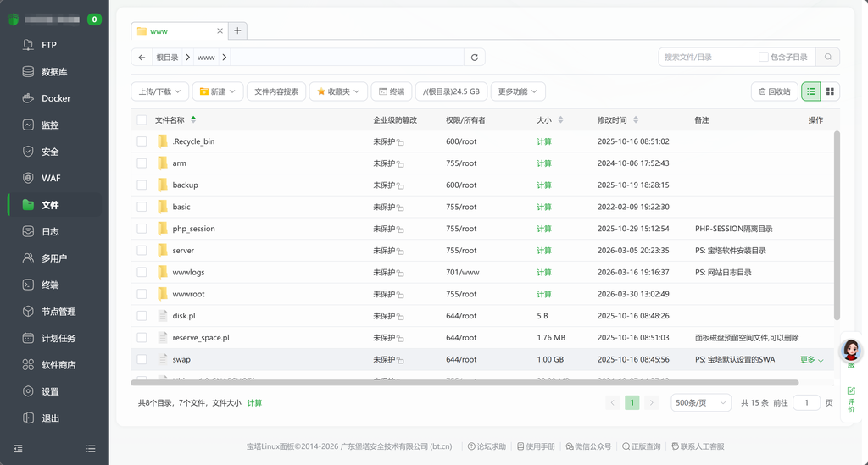Click the 回收站 button
This screenshot has height=465, width=868.
(774, 91)
